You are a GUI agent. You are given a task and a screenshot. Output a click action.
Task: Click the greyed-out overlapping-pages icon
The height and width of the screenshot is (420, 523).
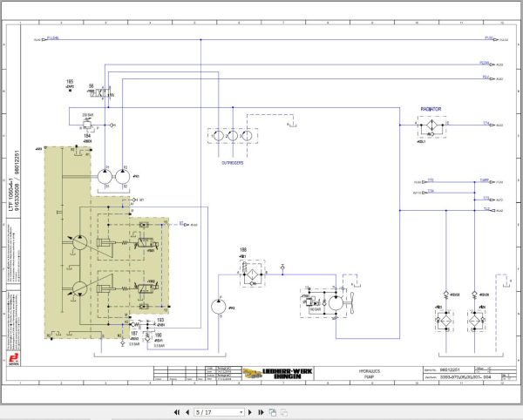pyautogui.click(x=284, y=412)
